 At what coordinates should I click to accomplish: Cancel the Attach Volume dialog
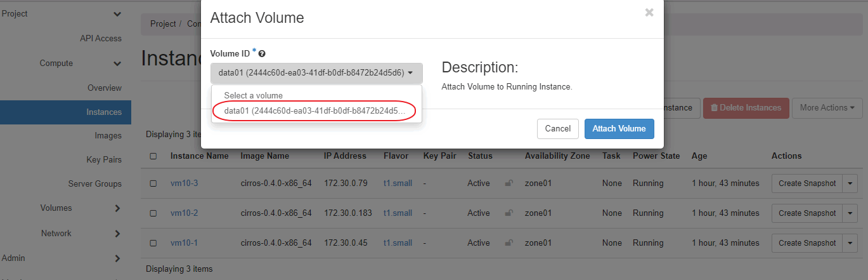[557, 129]
